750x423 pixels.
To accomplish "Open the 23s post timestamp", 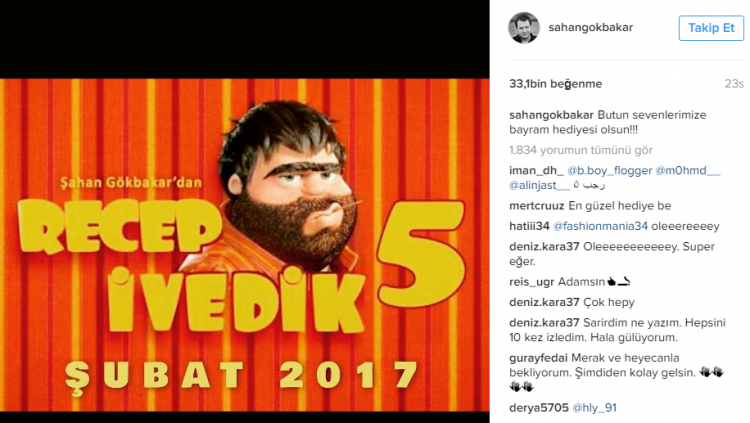I will point(734,84).
